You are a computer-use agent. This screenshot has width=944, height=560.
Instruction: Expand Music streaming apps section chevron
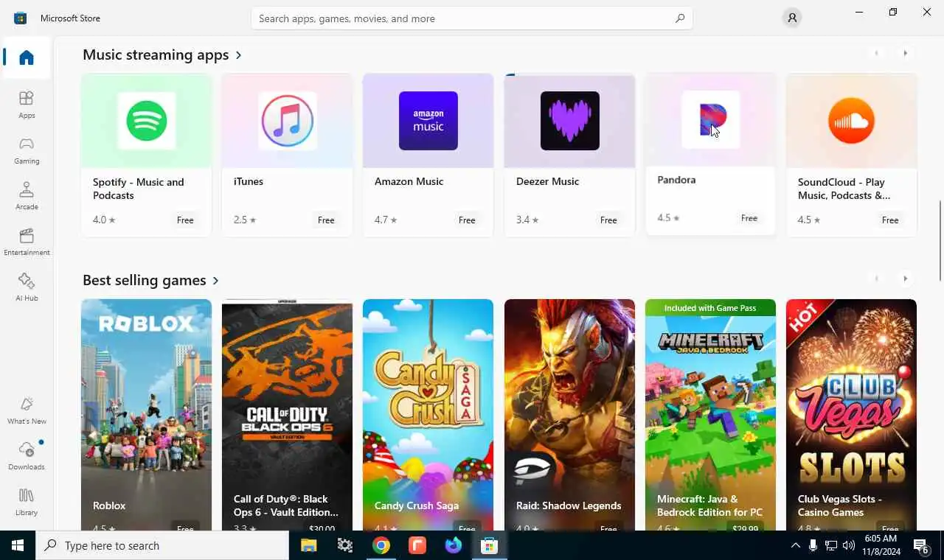point(239,55)
